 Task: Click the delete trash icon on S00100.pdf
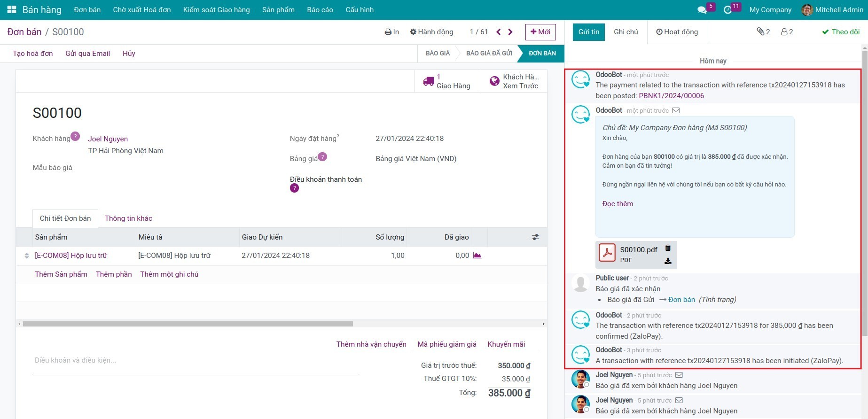(x=668, y=248)
